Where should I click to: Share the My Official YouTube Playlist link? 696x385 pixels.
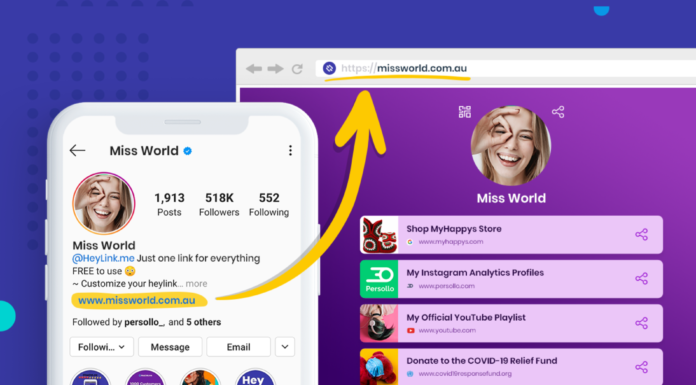point(641,323)
